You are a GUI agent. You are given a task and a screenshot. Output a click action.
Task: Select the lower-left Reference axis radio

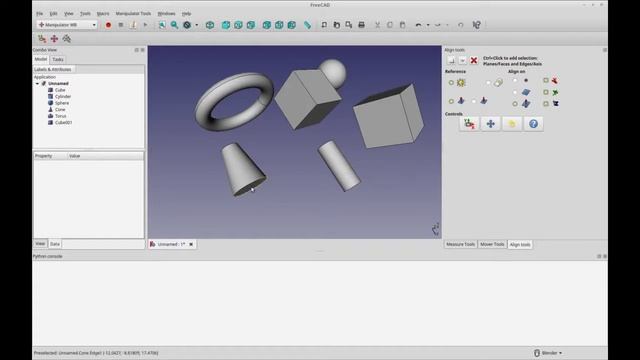(x=451, y=101)
